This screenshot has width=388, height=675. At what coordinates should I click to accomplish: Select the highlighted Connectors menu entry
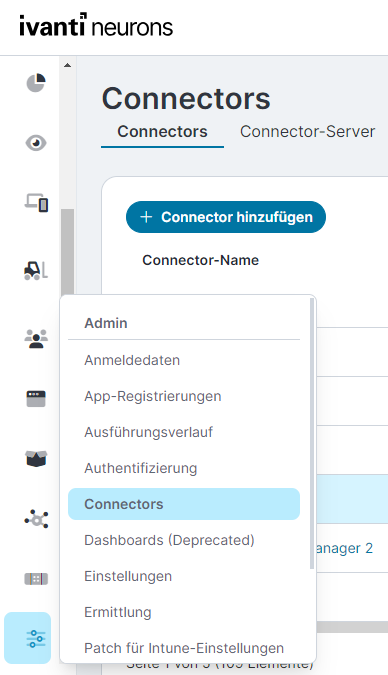point(184,504)
